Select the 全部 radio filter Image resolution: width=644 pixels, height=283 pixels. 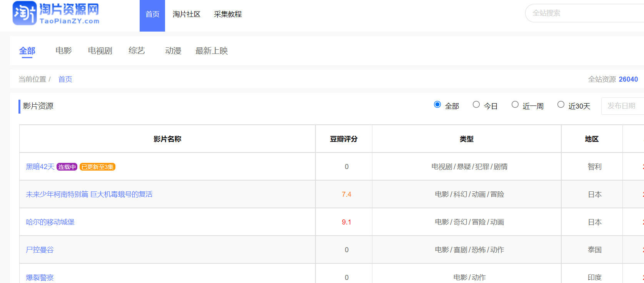click(x=437, y=105)
